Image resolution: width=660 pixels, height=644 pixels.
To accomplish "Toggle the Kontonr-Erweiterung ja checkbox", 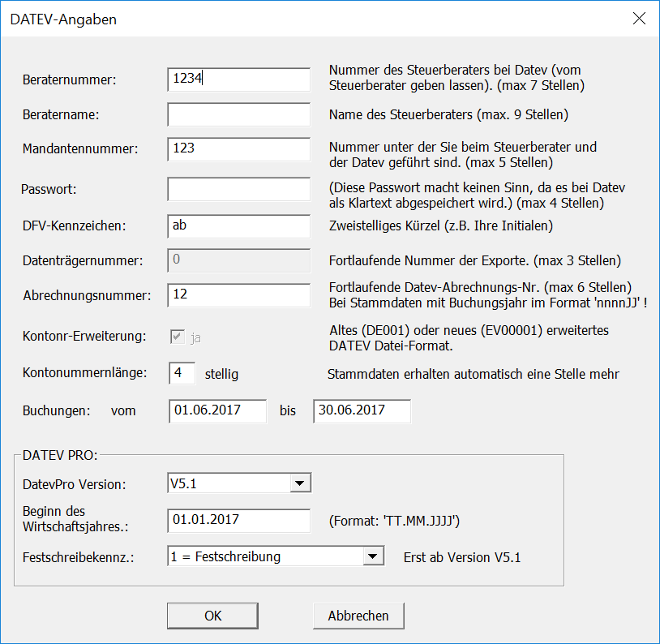I will 178,337.
